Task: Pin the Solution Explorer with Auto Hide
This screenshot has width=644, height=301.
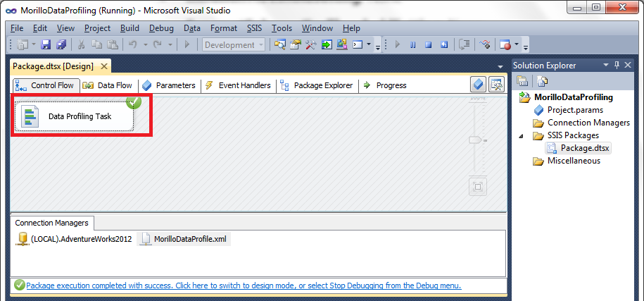Action: pos(617,65)
